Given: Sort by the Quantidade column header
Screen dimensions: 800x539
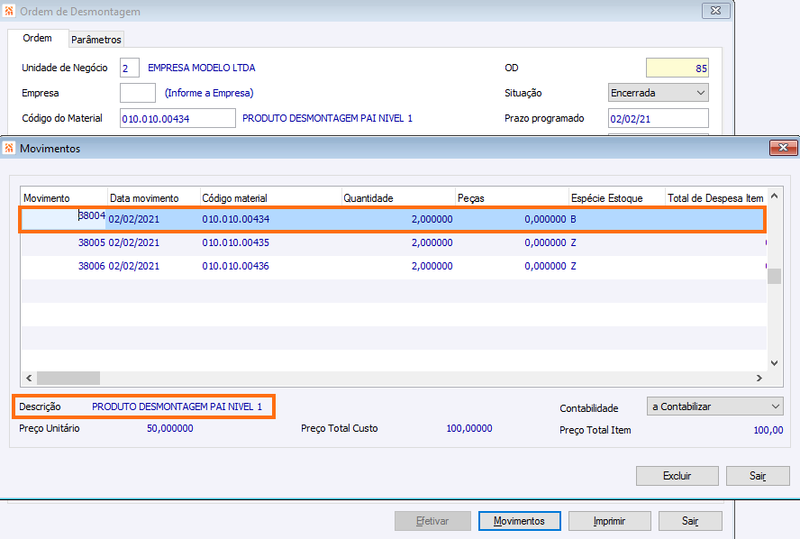Looking at the screenshot, I should [397, 198].
